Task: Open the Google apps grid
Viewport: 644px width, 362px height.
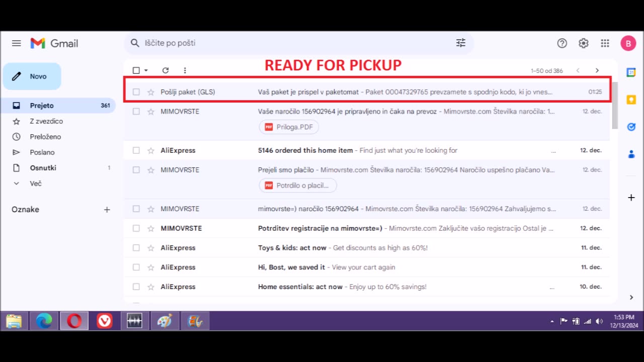Action: pyautogui.click(x=605, y=43)
